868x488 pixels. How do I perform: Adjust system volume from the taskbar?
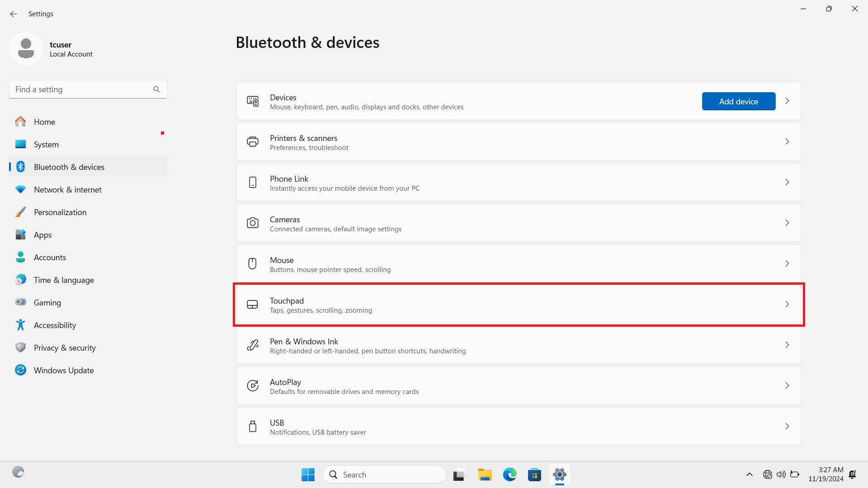coord(782,474)
